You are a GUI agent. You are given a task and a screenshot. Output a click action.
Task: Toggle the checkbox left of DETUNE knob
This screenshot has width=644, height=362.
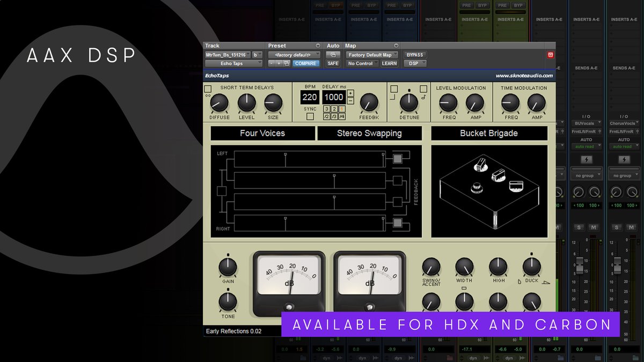pos(394,89)
